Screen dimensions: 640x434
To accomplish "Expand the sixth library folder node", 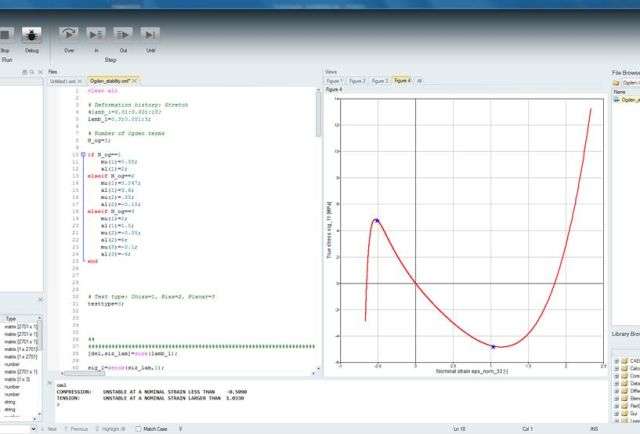I will coord(617,398).
